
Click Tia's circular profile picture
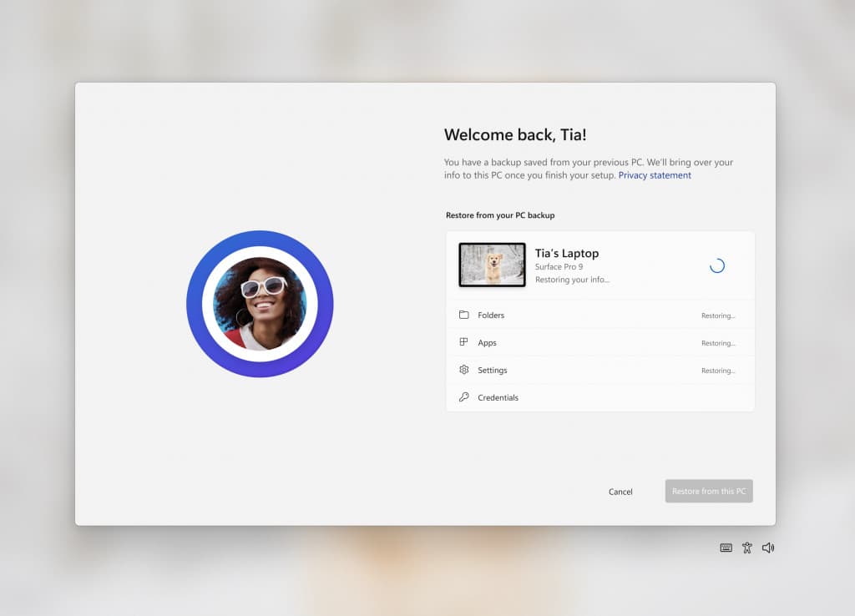260,303
